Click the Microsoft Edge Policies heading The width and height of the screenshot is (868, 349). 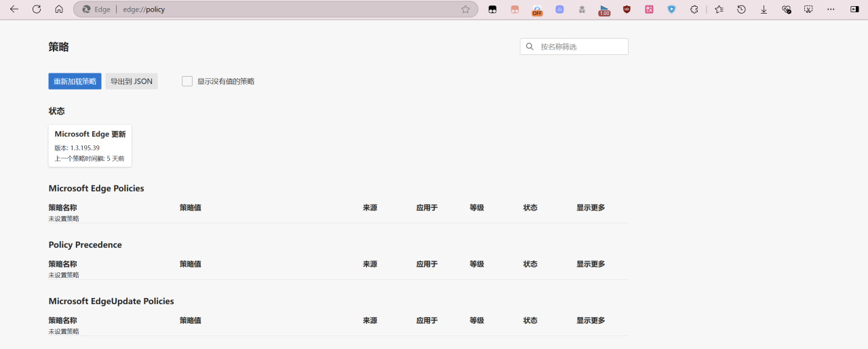(x=96, y=188)
